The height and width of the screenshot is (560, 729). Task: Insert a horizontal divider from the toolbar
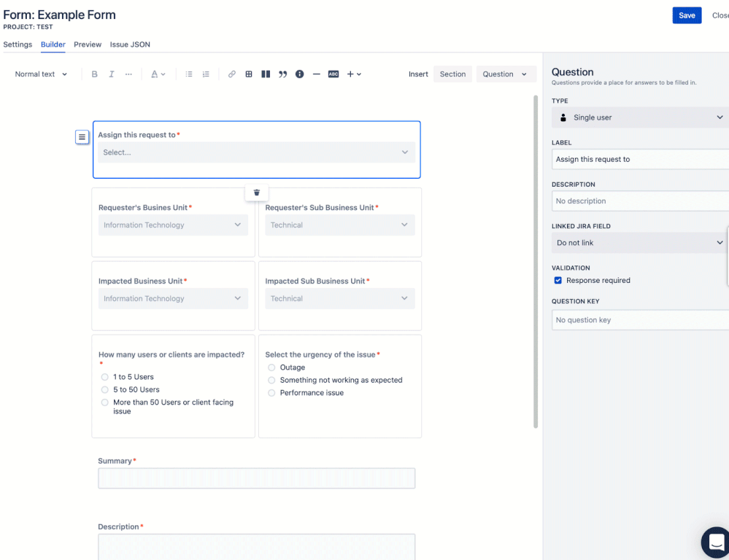(x=315, y=74)
